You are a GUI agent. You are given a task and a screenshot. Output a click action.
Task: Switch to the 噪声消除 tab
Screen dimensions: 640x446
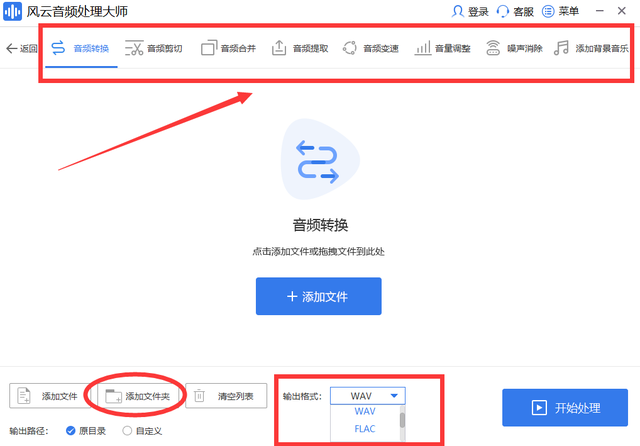pyautogui.click(x=525, y=49)
